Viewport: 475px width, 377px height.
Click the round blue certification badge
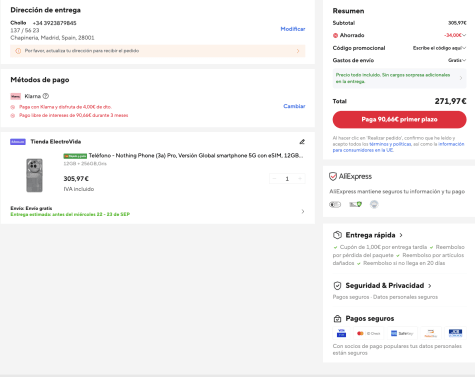tap(374, 204)
